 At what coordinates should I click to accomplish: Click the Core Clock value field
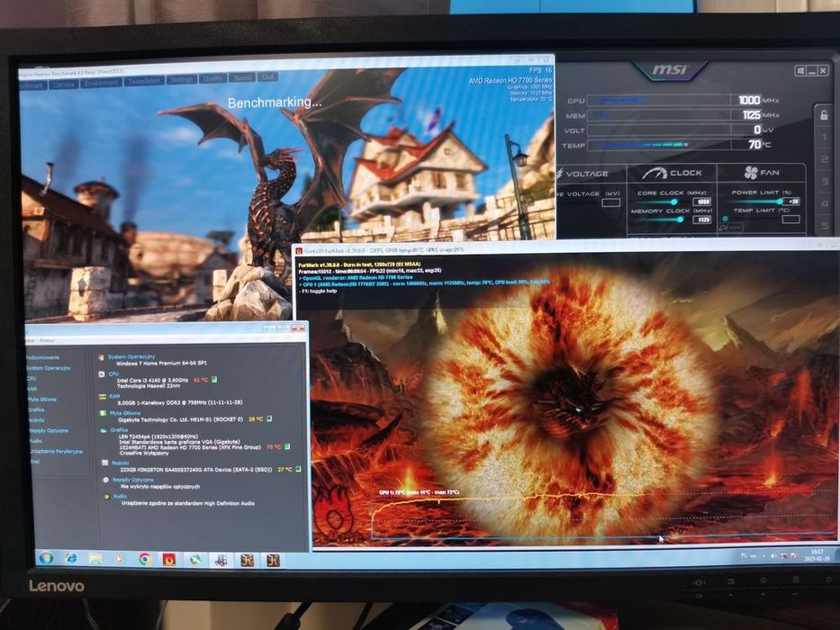click(x=701, y=202)
